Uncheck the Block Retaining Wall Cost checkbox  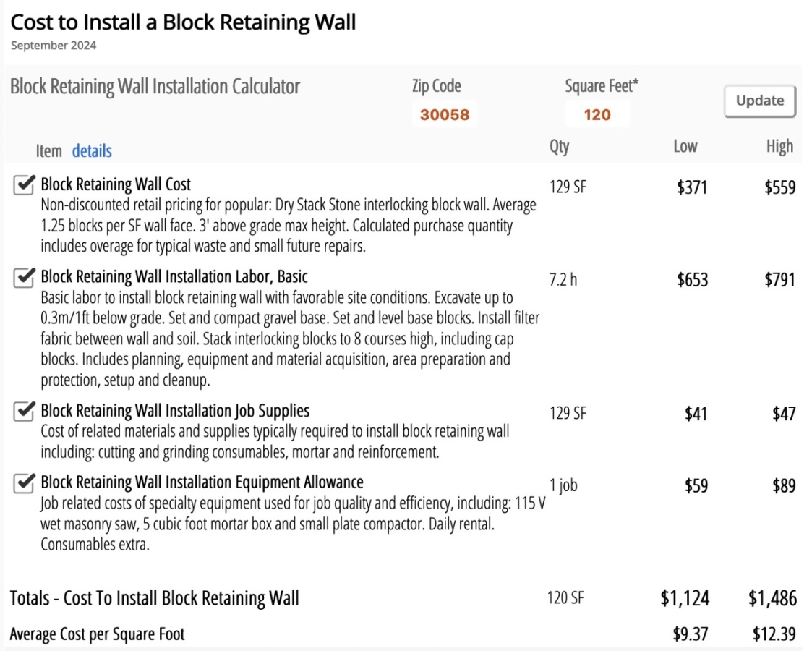pyautogui.click(x=24, y=186)
